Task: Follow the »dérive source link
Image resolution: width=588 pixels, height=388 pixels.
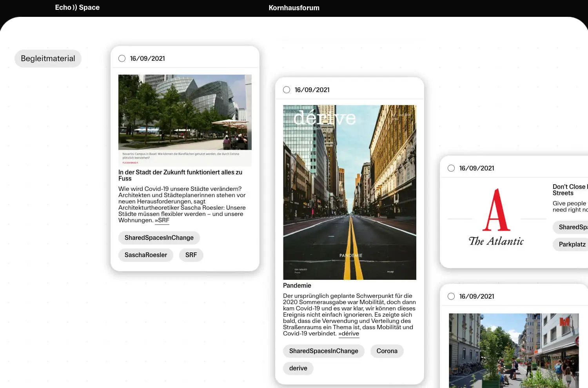Action: pos(348,334)
